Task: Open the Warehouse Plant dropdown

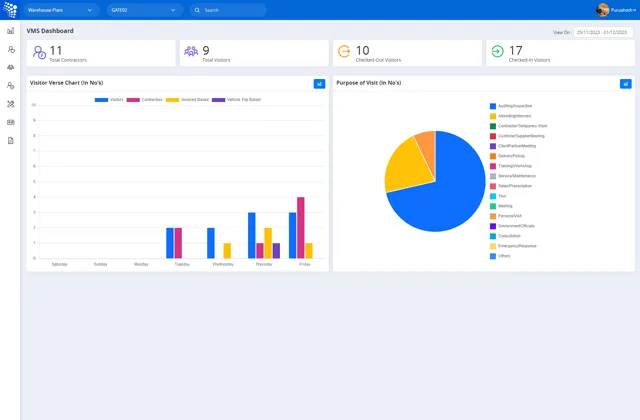Action: coord(61,10)
